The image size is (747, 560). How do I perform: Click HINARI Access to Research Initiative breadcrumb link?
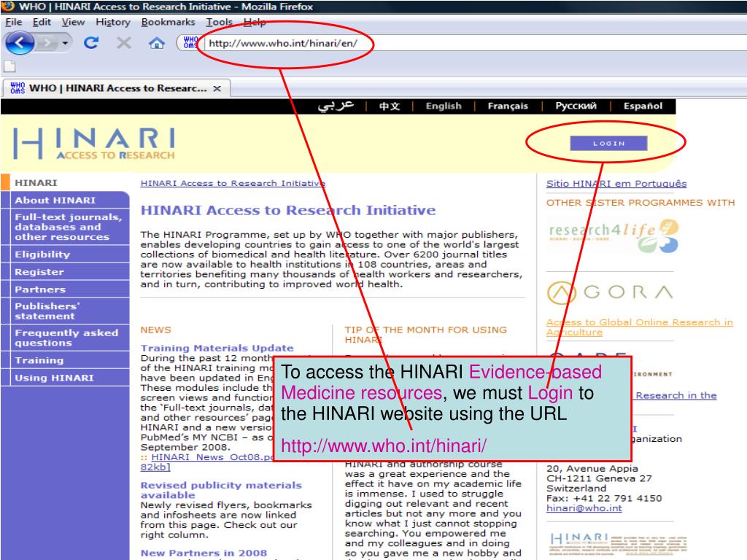pos(233,183)
